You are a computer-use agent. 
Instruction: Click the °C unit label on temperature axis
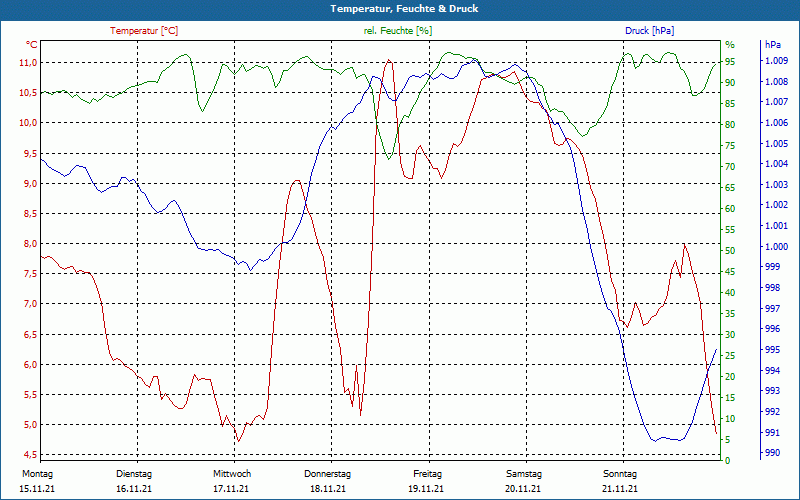pos(32,45)
